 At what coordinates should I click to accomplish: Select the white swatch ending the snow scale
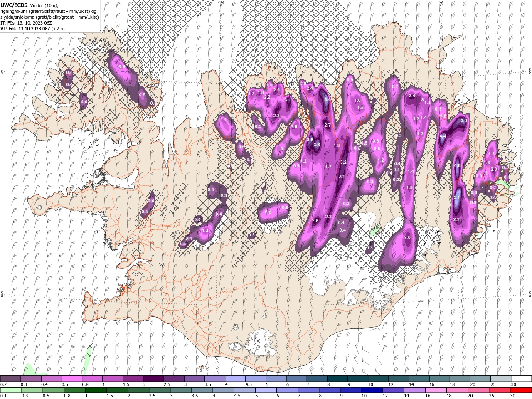coord(521,378)
